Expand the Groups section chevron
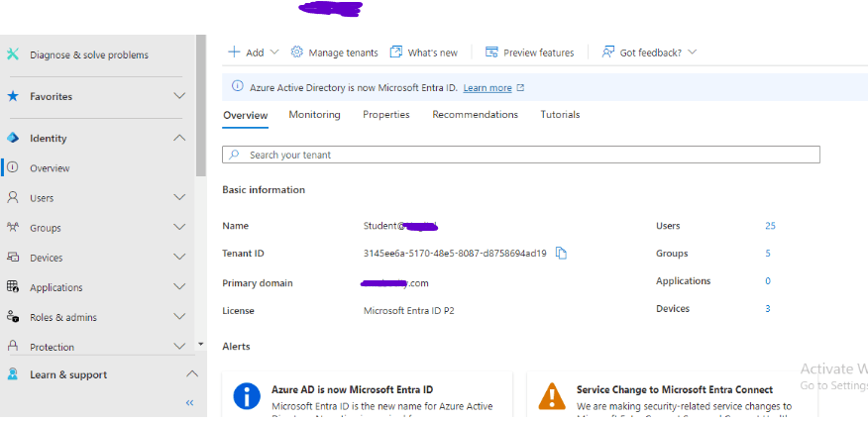Screen dimensions: 868x421 point(179,228)
